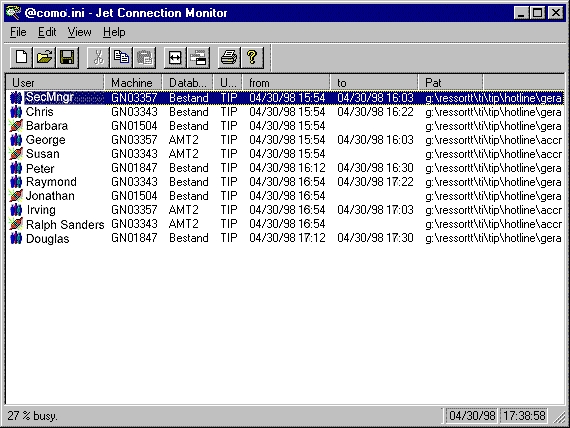
Task: Click the Machine column header
Action: pos(133,83)
